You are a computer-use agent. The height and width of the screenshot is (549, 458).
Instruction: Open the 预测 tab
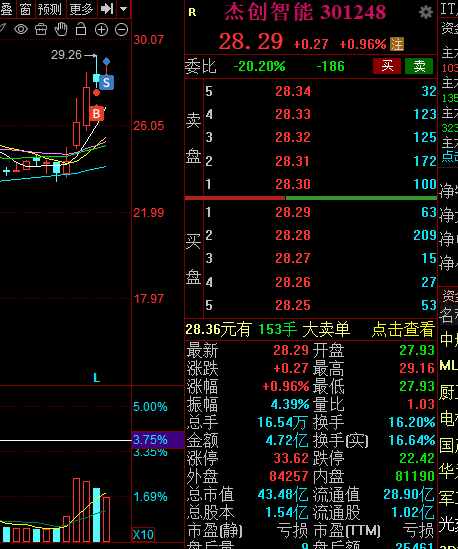pos(50,9)
